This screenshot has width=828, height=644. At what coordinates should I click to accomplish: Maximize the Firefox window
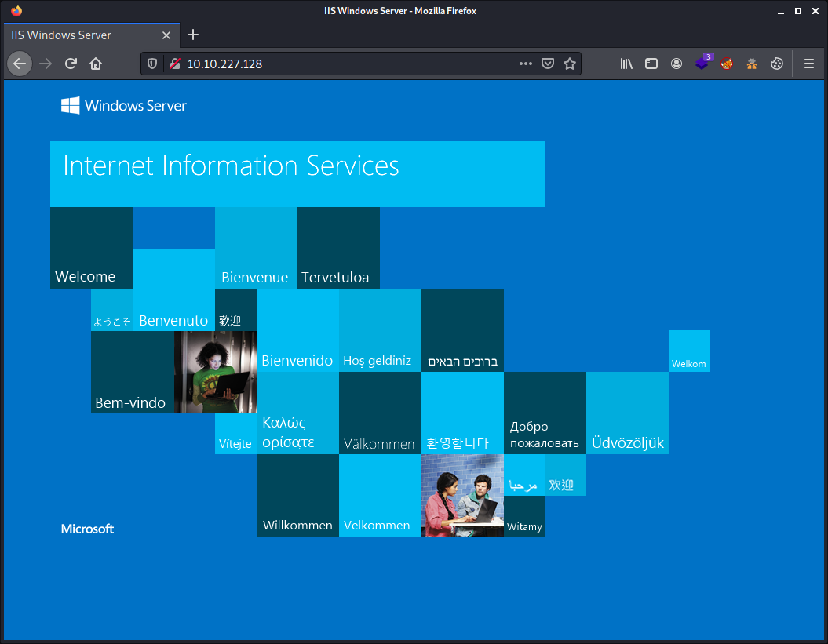[798, 11]
